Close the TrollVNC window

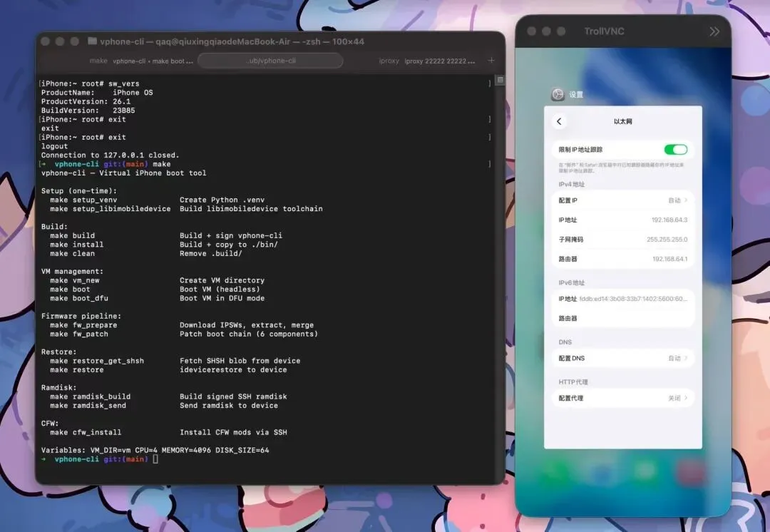531,31
